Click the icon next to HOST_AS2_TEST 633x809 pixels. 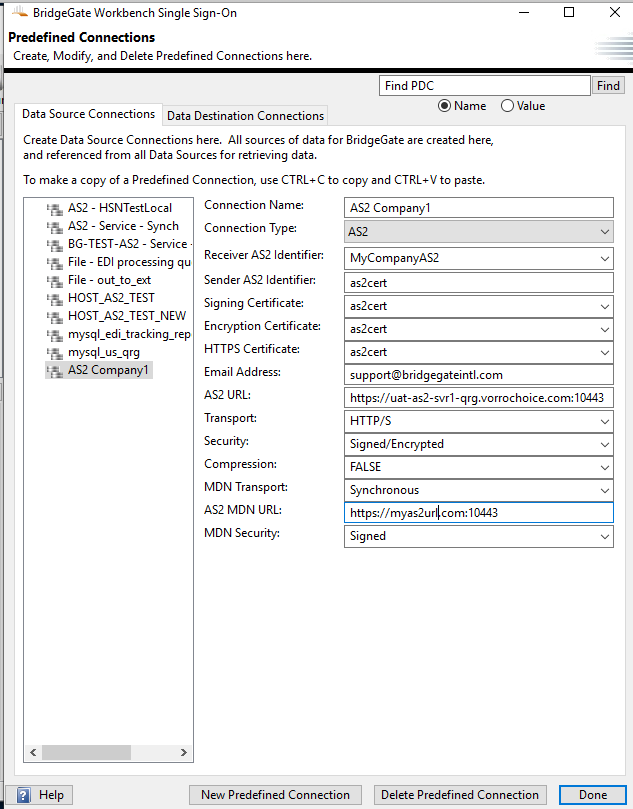tap(55, 299)
